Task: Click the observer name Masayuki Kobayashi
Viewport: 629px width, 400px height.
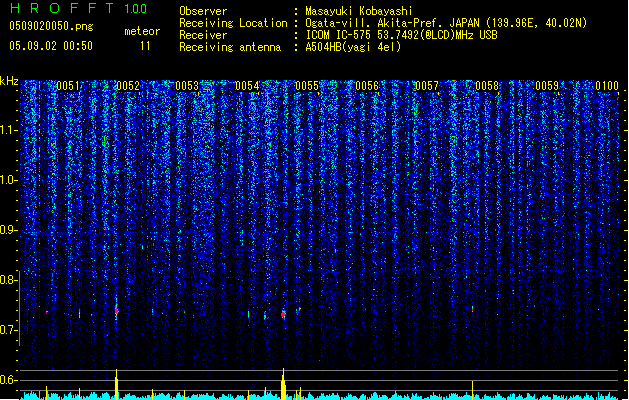Action: point(359,11)
